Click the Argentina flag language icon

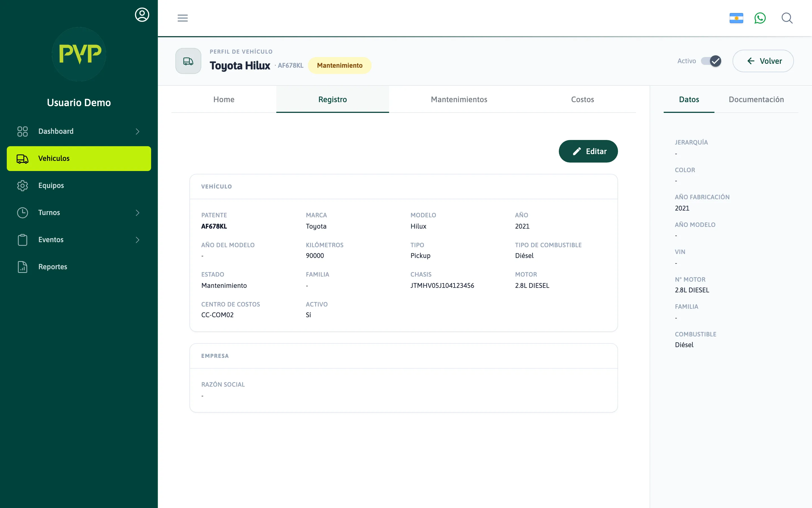click(736, 18)
